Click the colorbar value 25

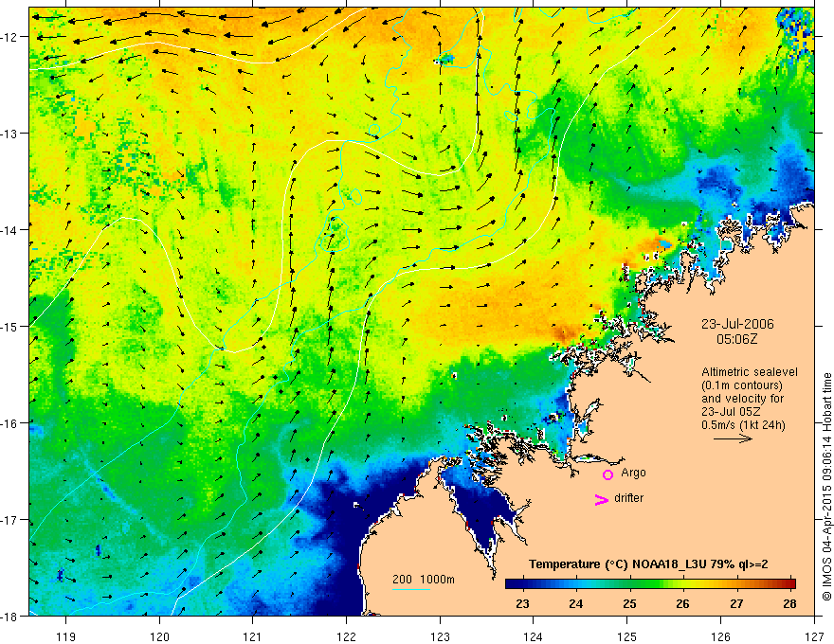click(629, 603)
